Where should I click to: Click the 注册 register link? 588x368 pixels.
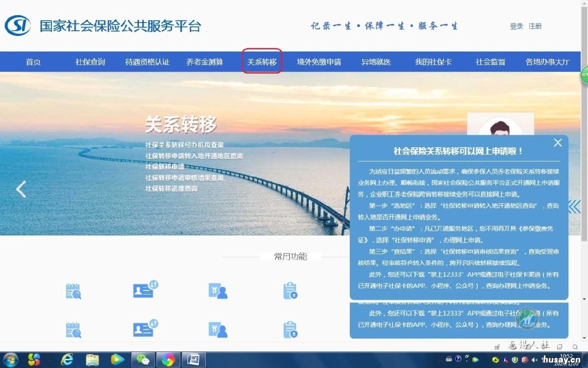pyautogui.click(x=535, y=26)
